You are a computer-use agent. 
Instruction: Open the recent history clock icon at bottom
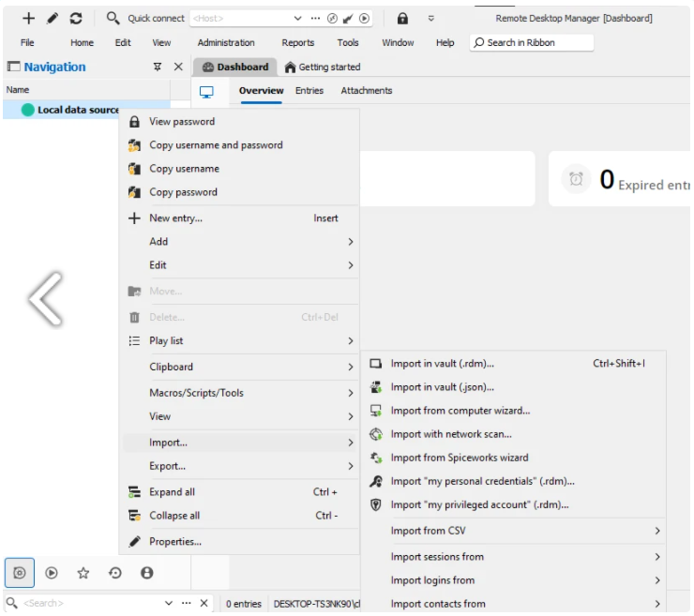115,573
